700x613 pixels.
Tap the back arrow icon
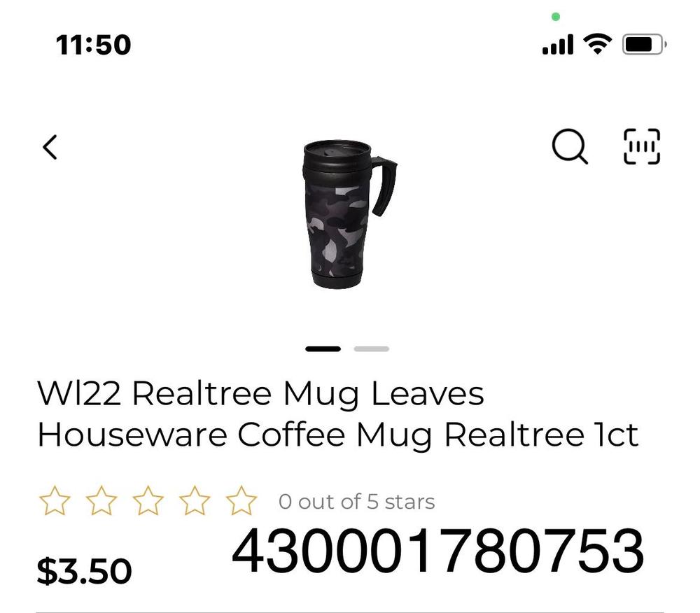coord(50,147)
